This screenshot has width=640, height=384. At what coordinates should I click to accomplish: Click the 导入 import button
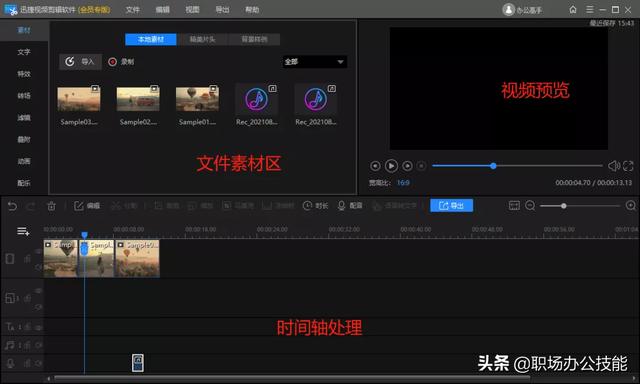[x=80, y=62]
